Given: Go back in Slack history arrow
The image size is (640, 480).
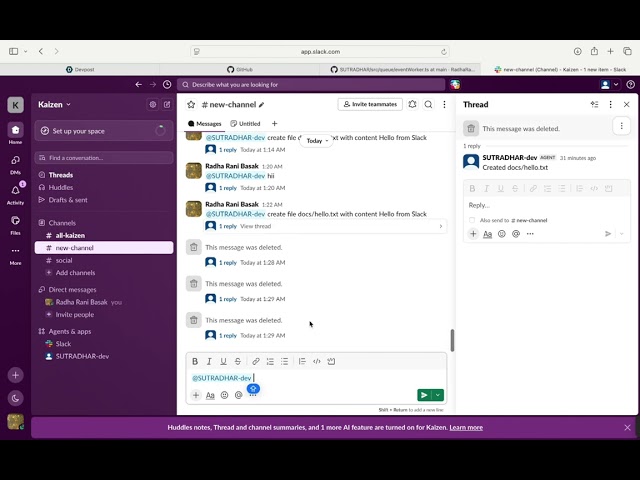Looking at the screenshot, I should click(139, 84).
